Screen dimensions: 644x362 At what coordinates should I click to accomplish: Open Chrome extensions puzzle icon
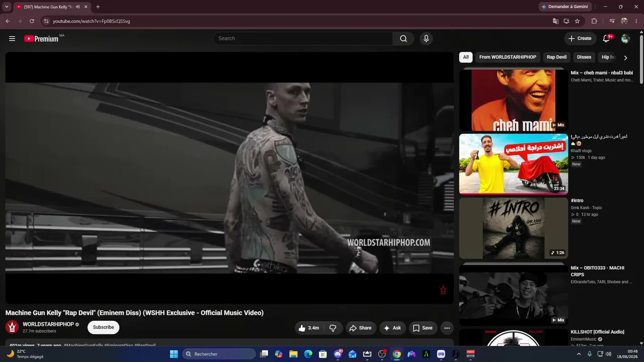coord(594,21)
